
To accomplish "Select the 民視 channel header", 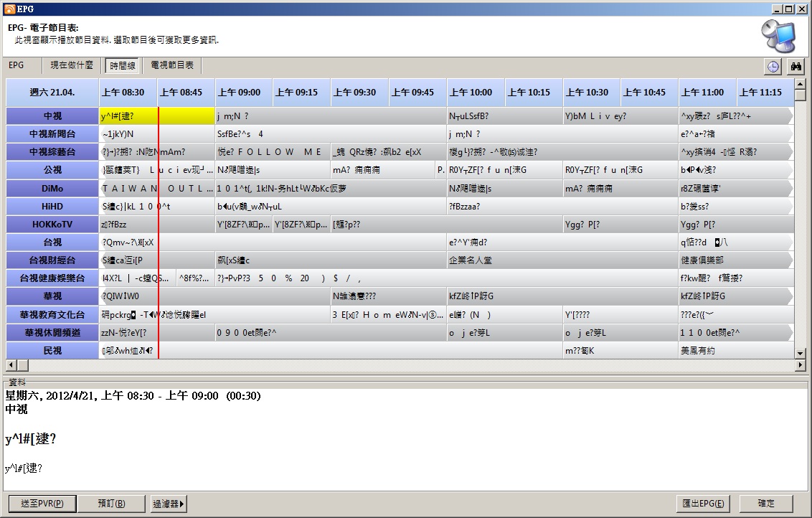I will pyautogui.click(x=52, y=351).
